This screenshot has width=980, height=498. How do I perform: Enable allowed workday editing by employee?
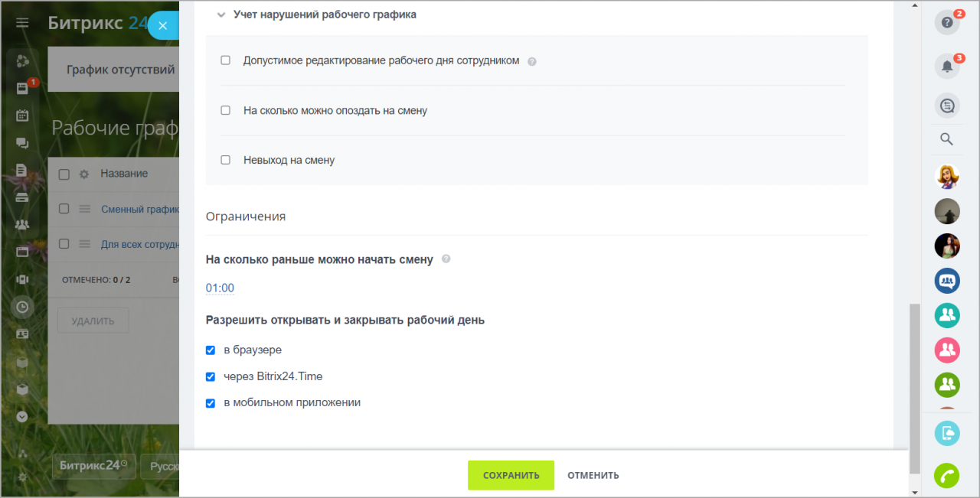click(x=225, y=60)
